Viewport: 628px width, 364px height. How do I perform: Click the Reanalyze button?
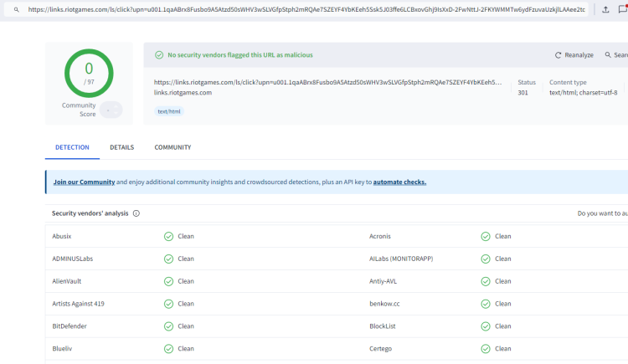574,55
